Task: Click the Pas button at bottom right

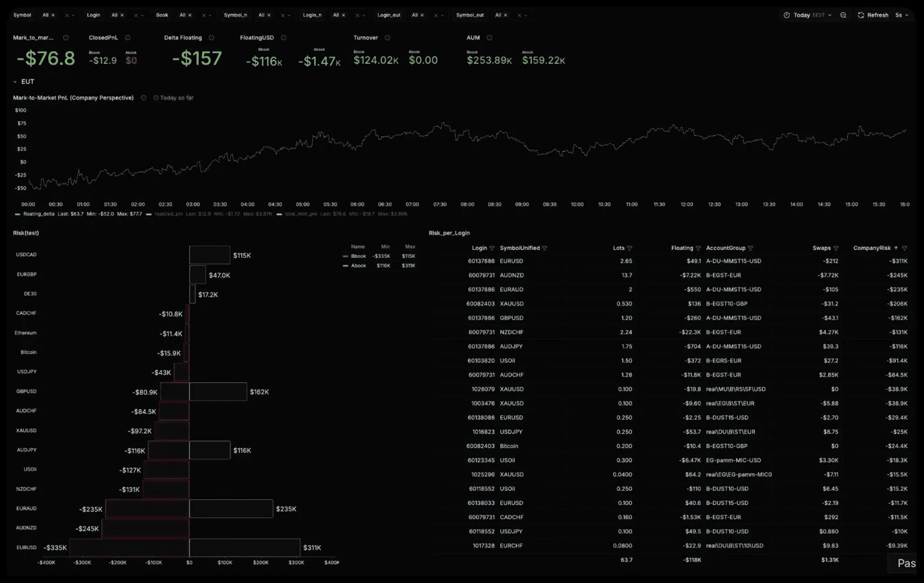Action: pos(907,563)
